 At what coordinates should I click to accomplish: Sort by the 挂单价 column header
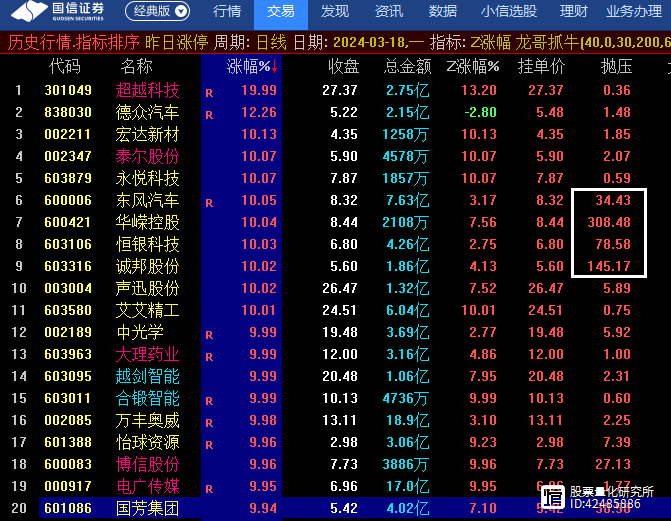tap(541, 66)
